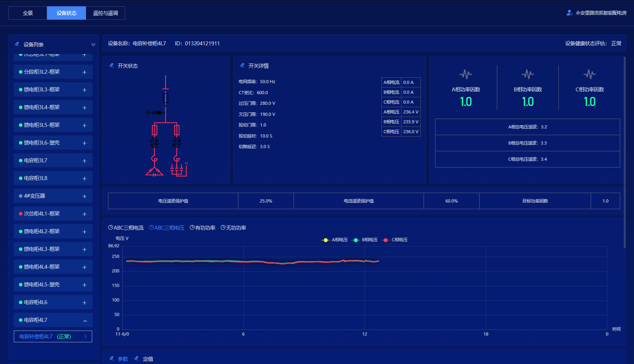The width and height of the screenshot is (634, 364).
Task: Switch to the 全景 tab
Action: click(x=28, y=13)
